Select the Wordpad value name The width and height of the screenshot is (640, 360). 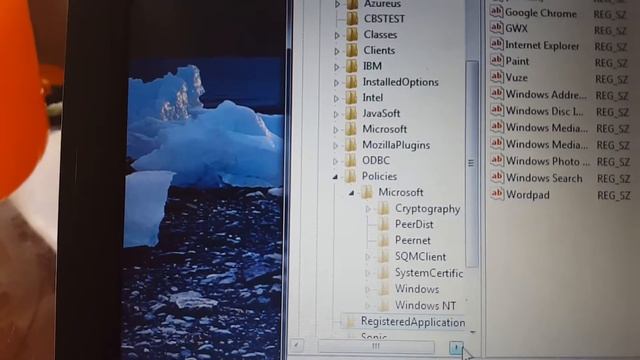click(528, 195)
